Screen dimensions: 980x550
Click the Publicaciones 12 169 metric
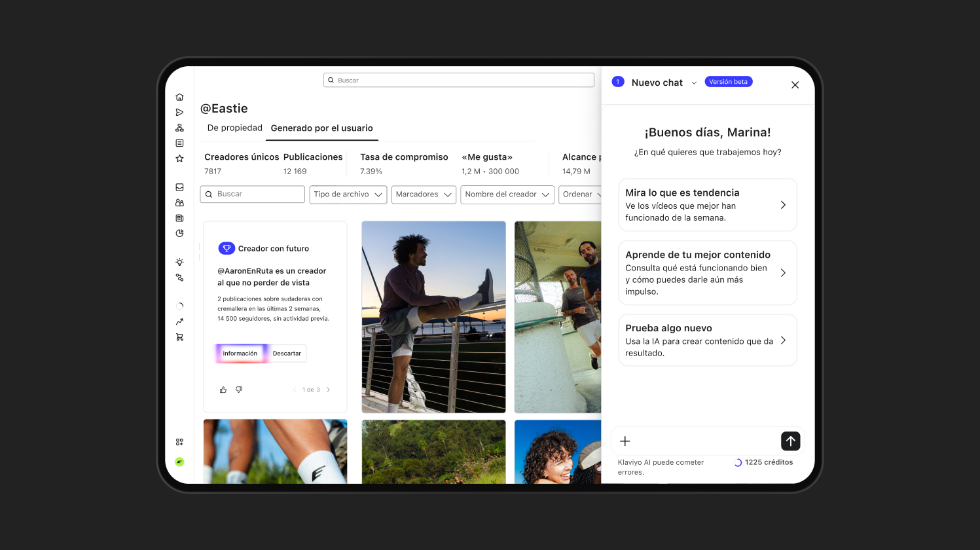313,164
